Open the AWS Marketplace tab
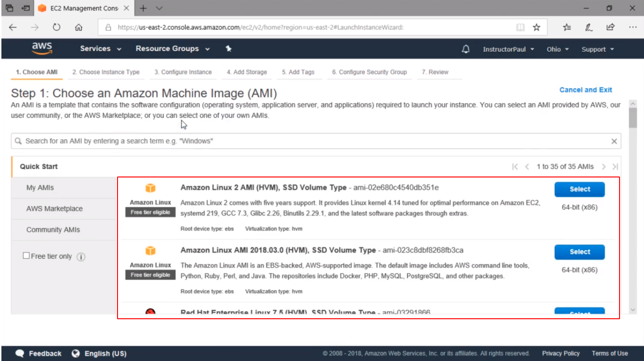 (55, 209)
